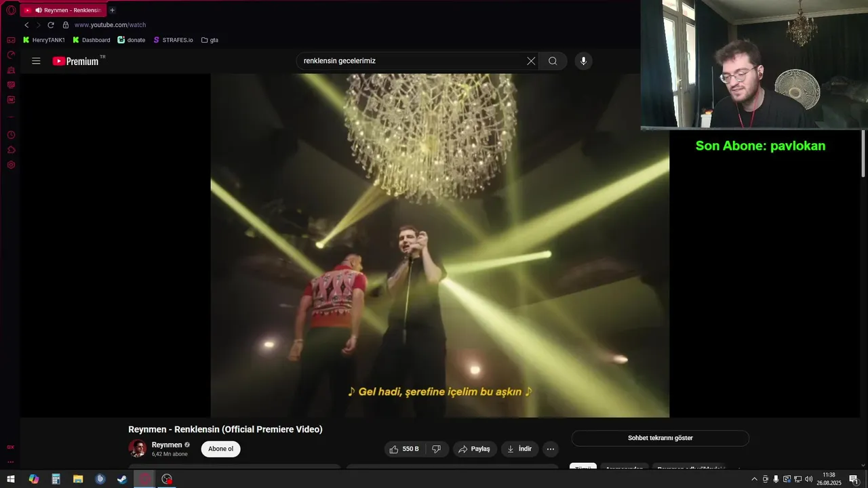
Task: Run the search with the magnifier button
Action: tap(553, 61)
